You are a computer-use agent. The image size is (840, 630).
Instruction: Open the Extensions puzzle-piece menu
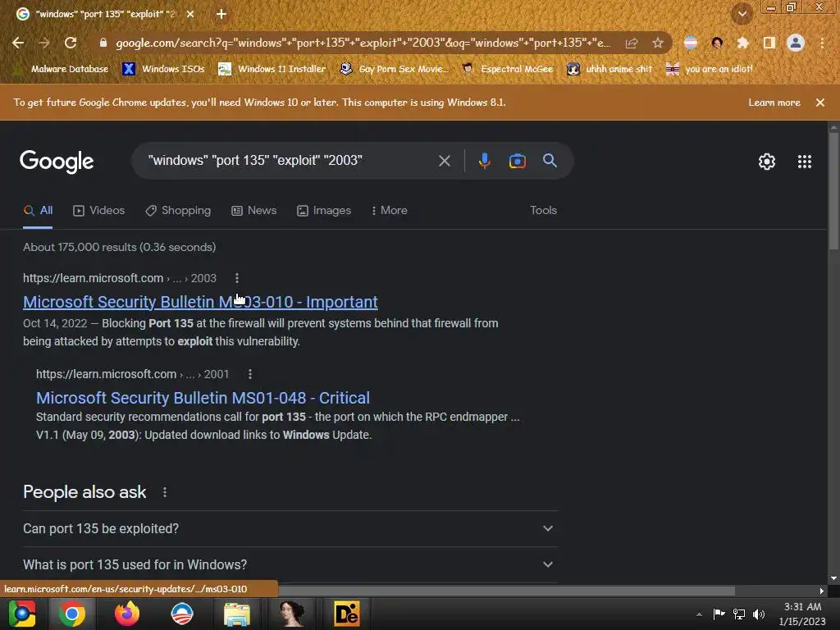pos(742,43)
